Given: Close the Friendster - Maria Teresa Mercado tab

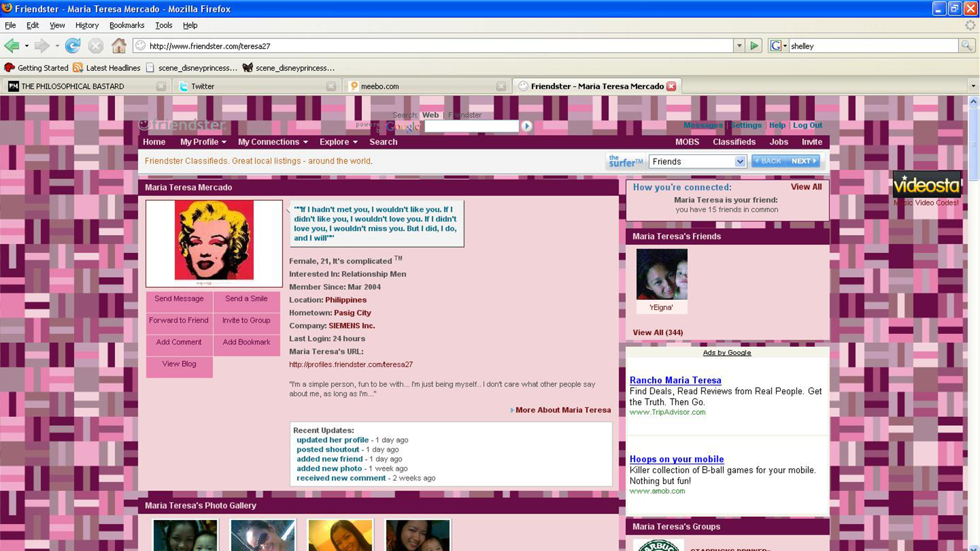Looking at the screenshot, I should tap(671, 86).
